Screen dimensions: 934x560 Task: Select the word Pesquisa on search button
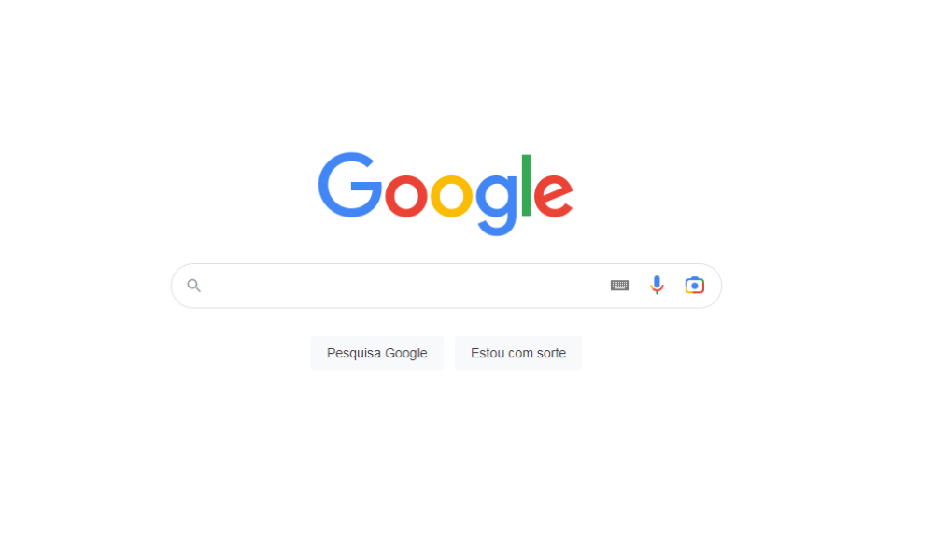[x=351, y=353]
